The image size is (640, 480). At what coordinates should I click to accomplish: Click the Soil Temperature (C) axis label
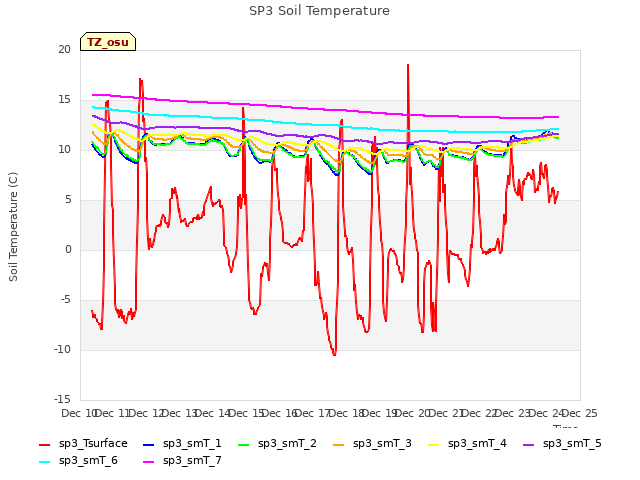pos(13,227)
